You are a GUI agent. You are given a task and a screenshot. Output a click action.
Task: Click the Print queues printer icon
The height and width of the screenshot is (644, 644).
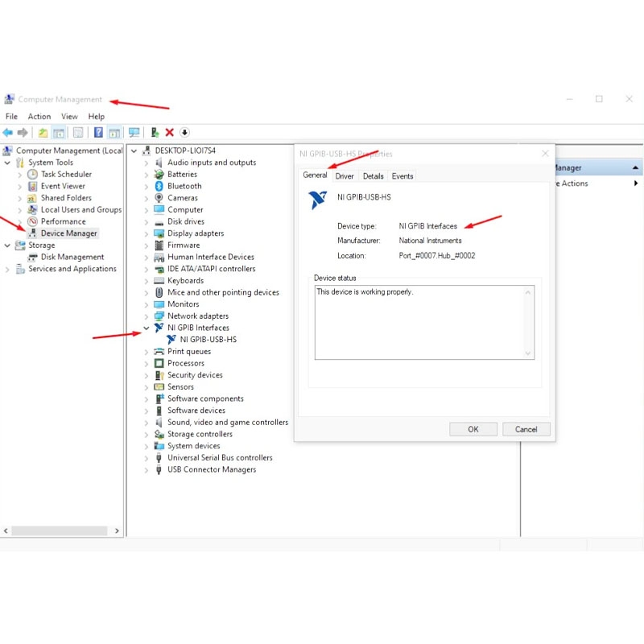159,352
